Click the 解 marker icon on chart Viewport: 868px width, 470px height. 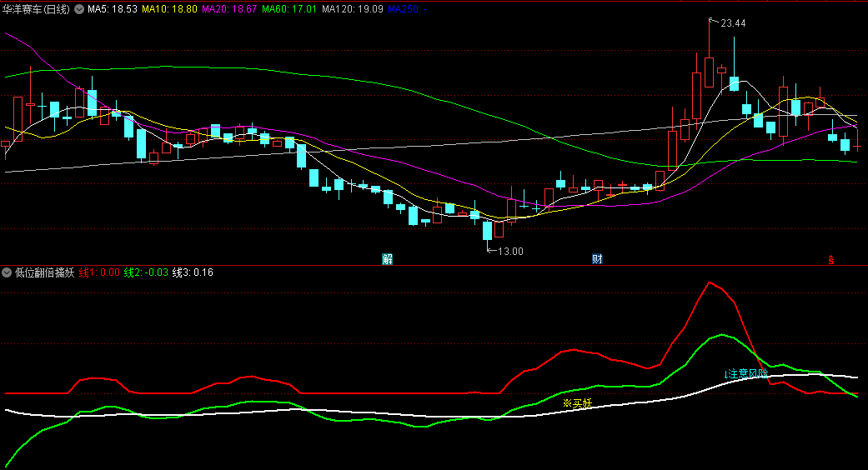pos(388,259)
